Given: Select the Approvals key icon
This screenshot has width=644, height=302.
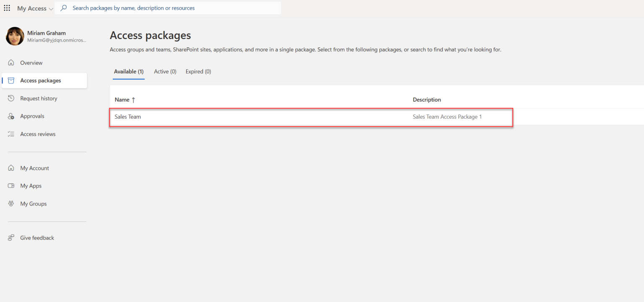Looking at the screenshot, I should (x=10, y=116).
